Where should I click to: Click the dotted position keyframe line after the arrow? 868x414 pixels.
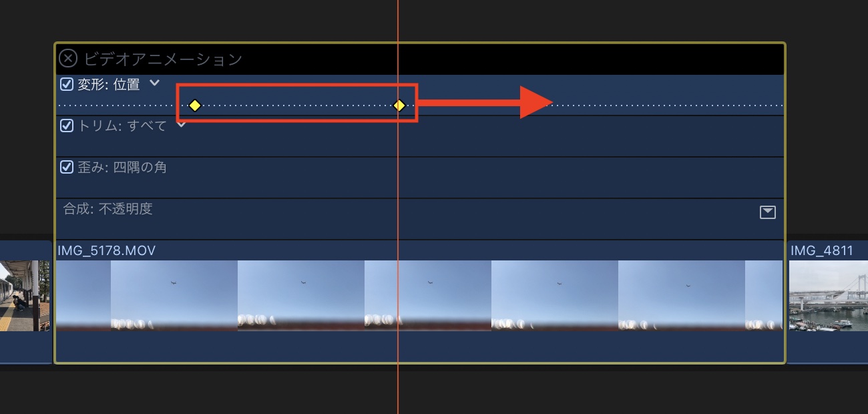pyautogui.click(x=668, y=105)
